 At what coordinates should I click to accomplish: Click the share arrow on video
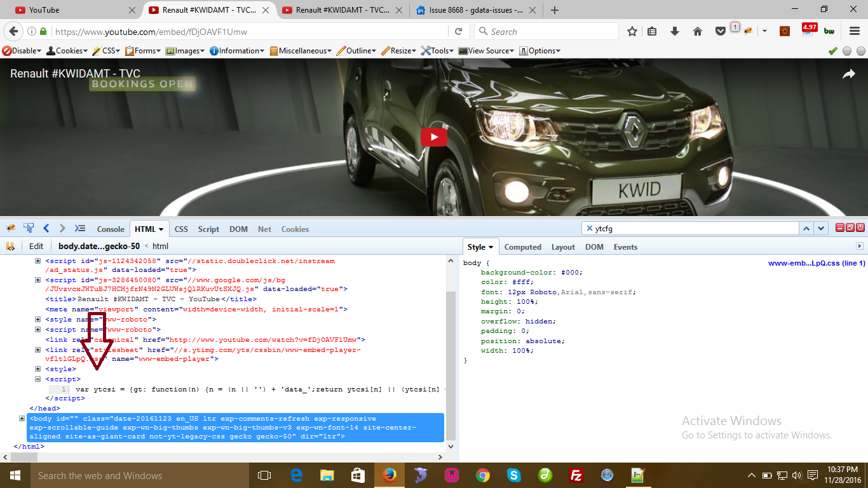click(x=849, y=74)
